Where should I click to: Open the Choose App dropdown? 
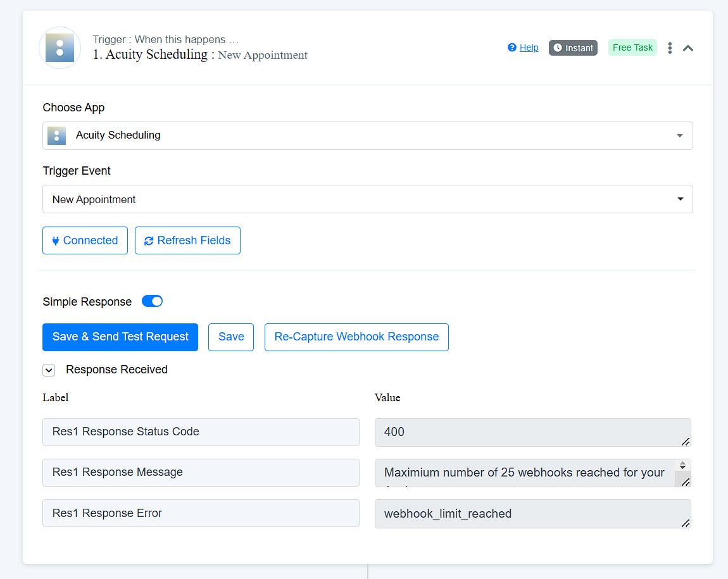coord(368,135)
